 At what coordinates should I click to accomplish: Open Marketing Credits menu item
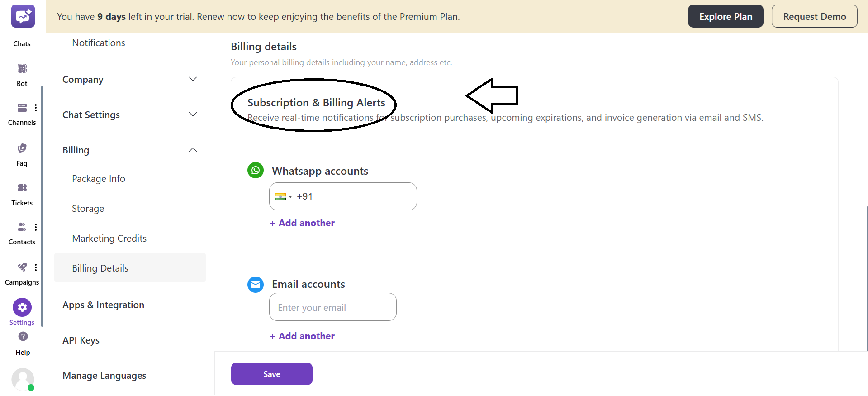tap(109, 239)
